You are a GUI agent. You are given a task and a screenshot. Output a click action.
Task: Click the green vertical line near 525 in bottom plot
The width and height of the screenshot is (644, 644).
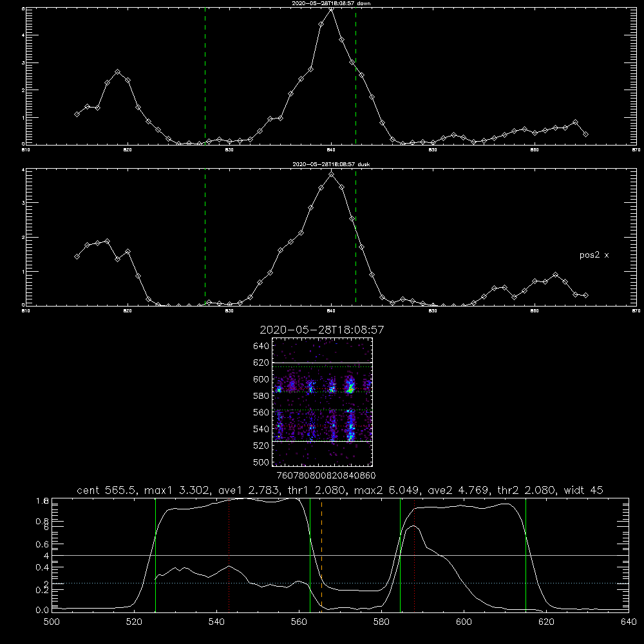[155, 554]
